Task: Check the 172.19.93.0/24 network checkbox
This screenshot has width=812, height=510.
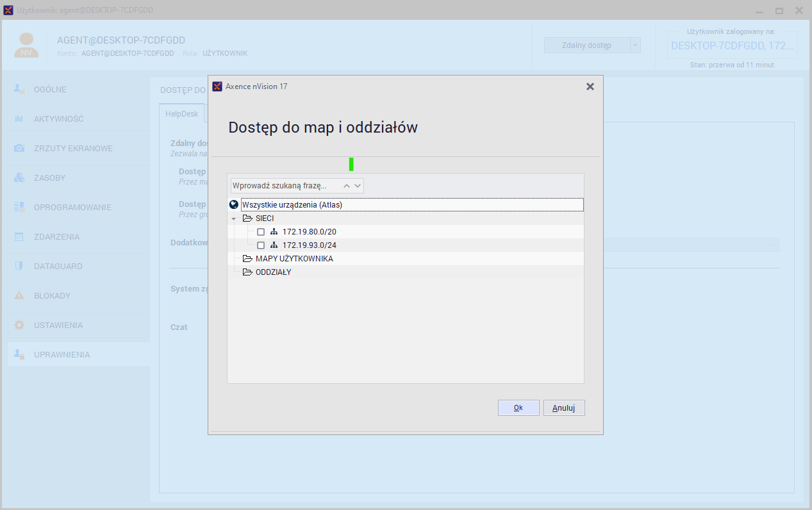Action: 261,245
